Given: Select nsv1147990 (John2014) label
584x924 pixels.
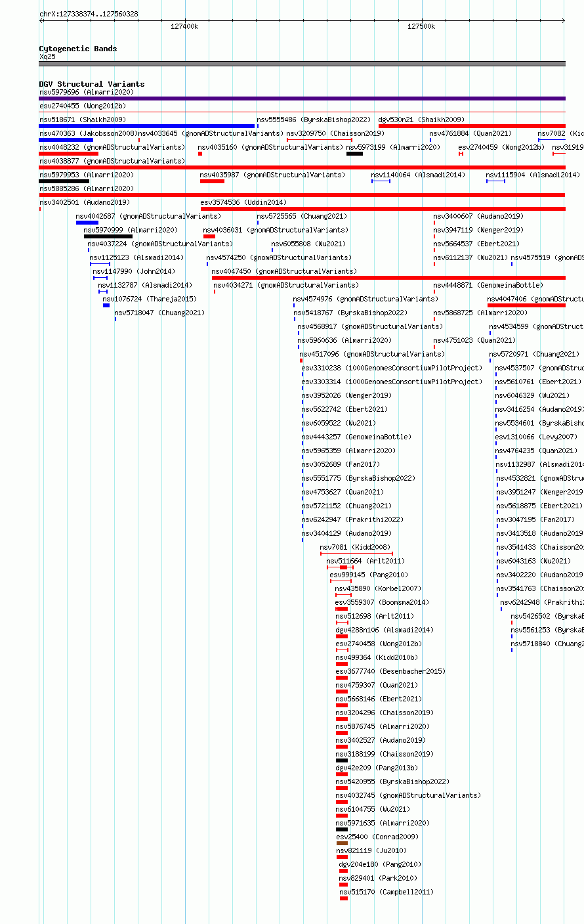Looking at the screenshot, I should [134, 271].
